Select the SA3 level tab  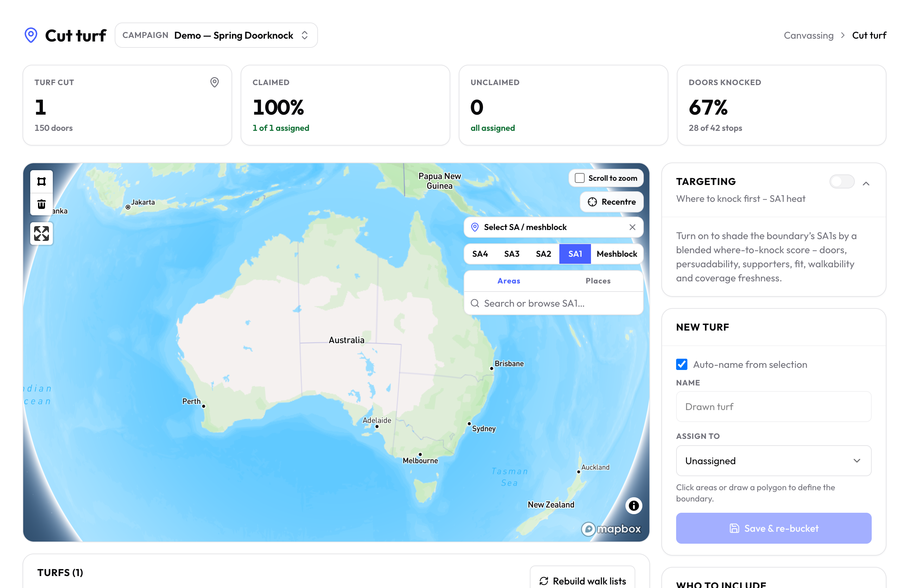(512, 254)
